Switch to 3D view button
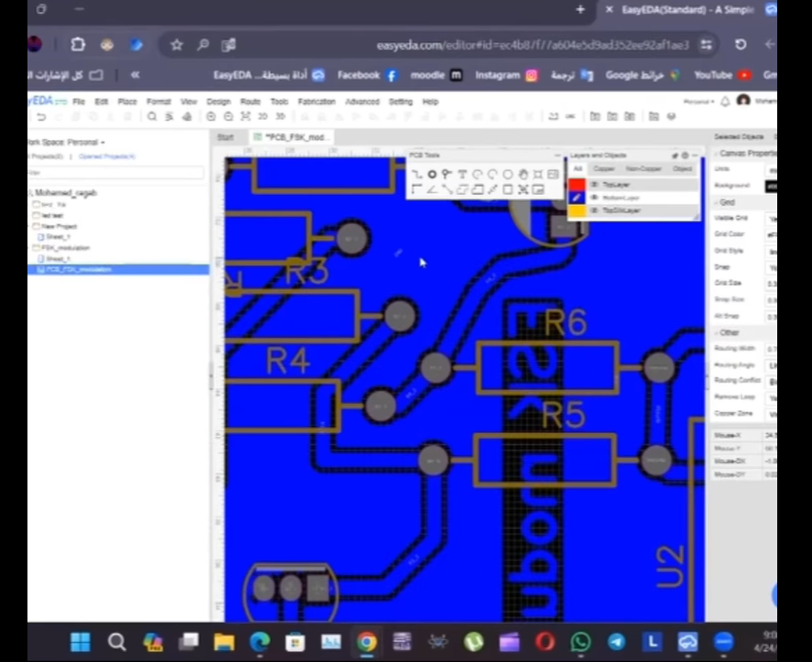 point(280,116)
